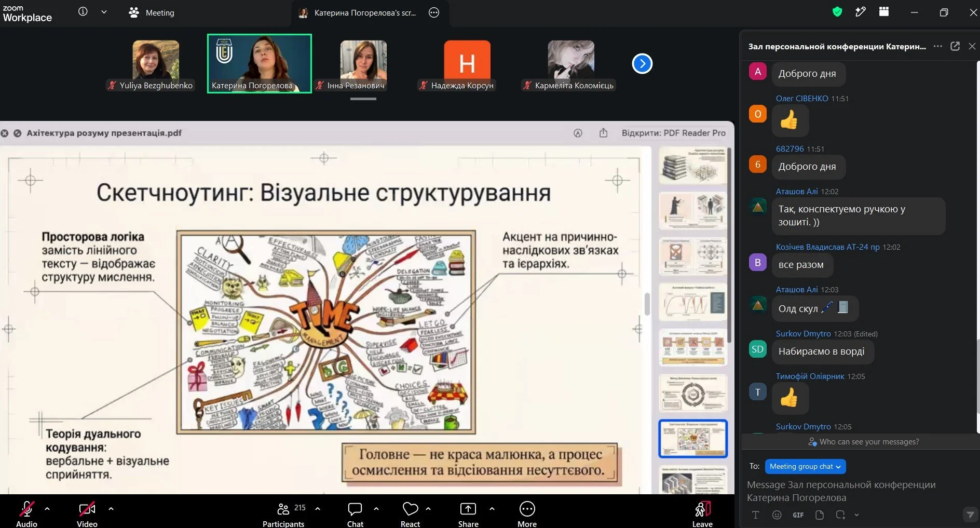Open GIF picker in chat
Screen dimensions: 980x528
point(798,515)
